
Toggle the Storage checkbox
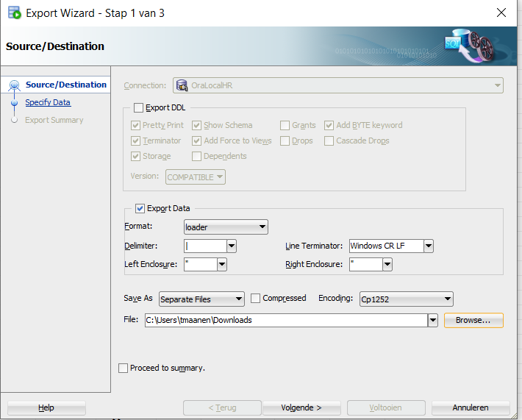[135, 156]
